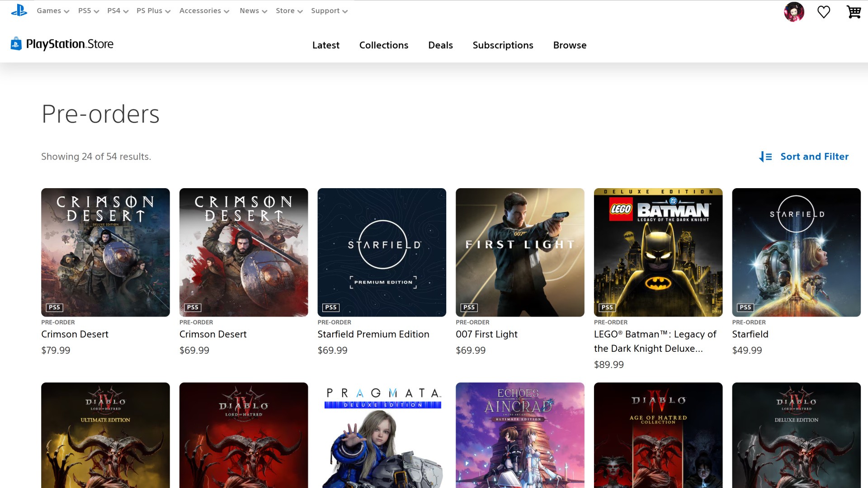Expand the PS Plus dropdown menu
The width and height of the screenshot is (868, 488).
[x=153, y=11]
